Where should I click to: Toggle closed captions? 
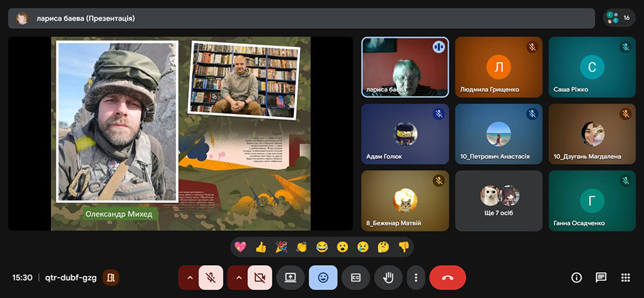tap(355, 277)
